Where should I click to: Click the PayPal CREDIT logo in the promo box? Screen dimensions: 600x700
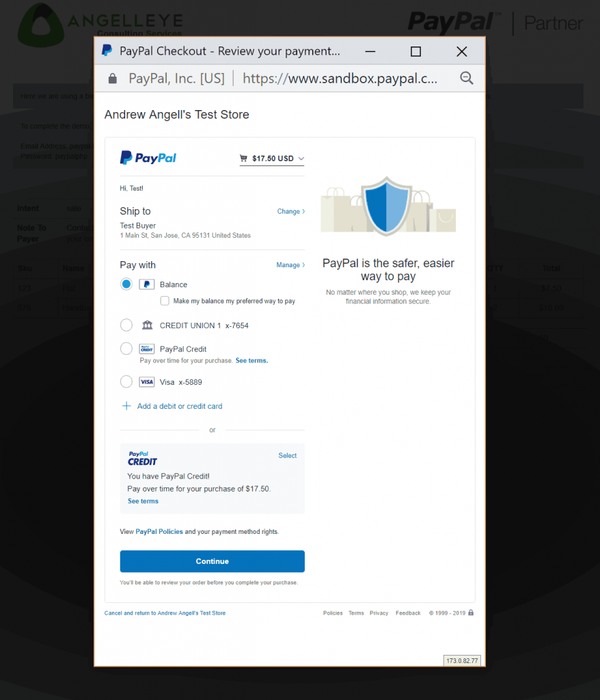point(141,458)
